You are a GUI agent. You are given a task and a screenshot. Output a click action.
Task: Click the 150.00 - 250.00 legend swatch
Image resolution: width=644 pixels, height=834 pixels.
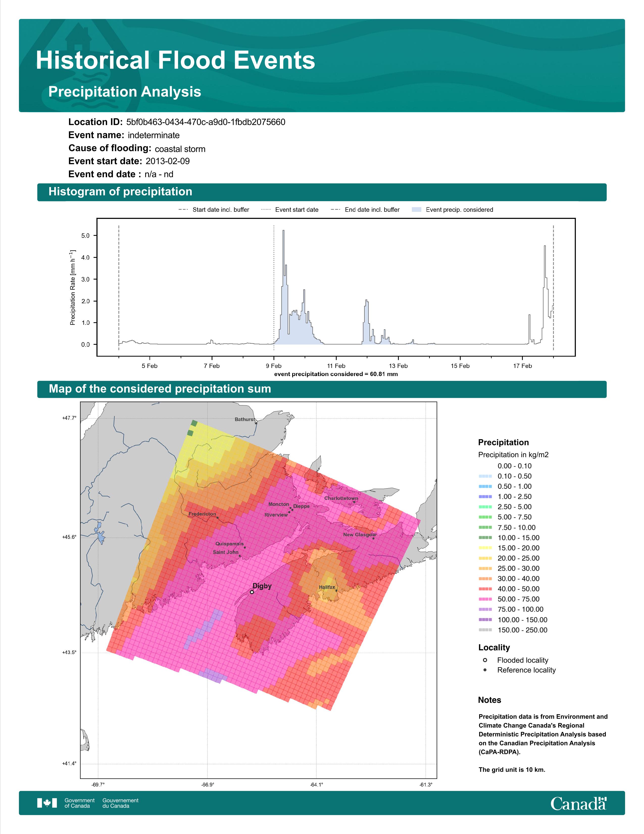click(485, 630)
